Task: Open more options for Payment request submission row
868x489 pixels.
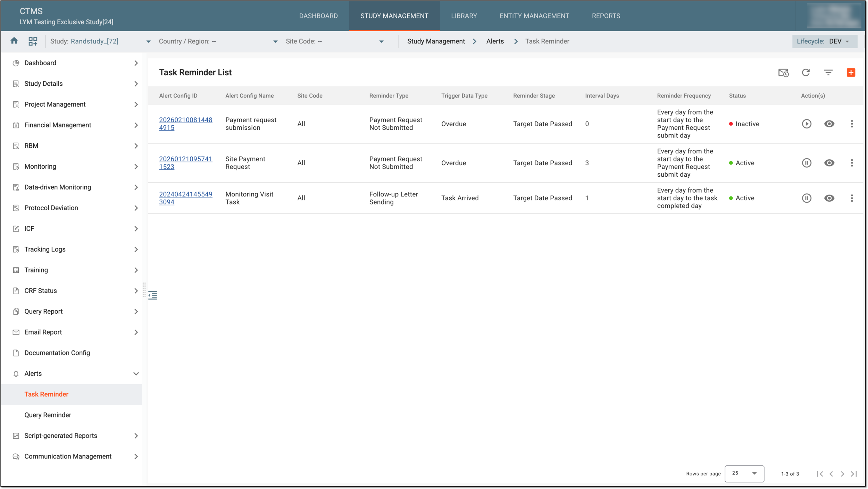Action: (x=852, y=124)
